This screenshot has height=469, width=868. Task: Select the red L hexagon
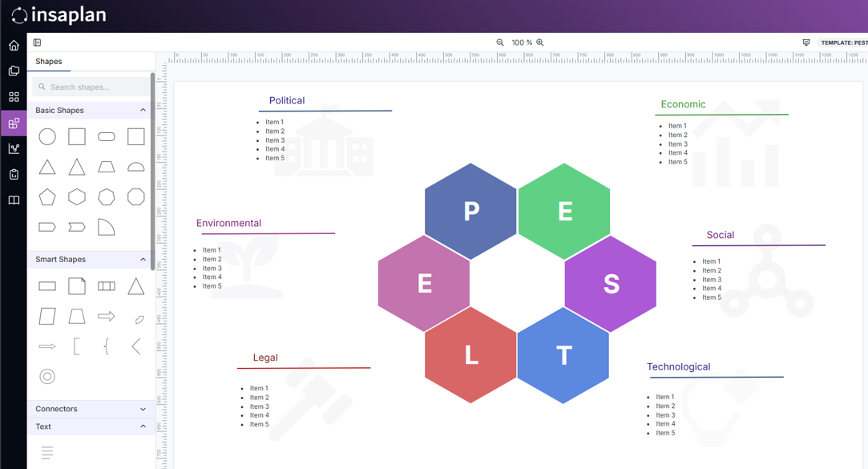tap(470, 355)
